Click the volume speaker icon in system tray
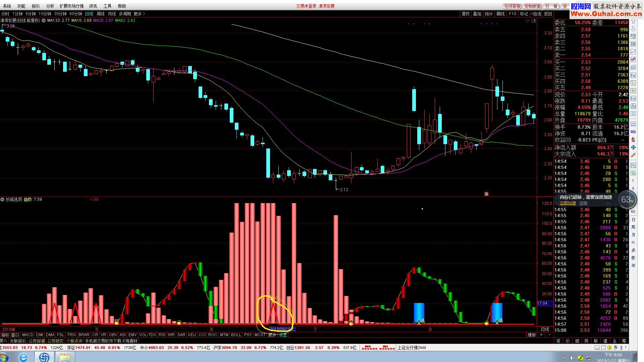This screenshot has height=362, width=644. pyautogui.click(x=572, y=358)
